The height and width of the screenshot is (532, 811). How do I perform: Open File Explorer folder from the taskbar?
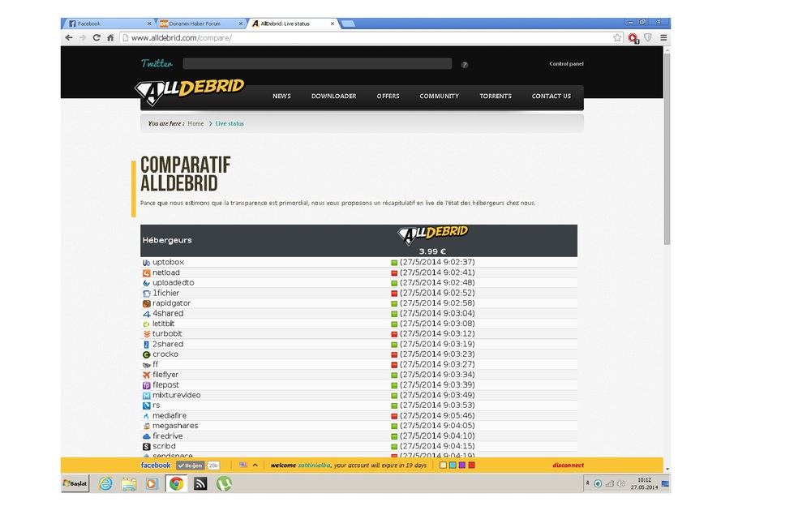click(129, 484)
